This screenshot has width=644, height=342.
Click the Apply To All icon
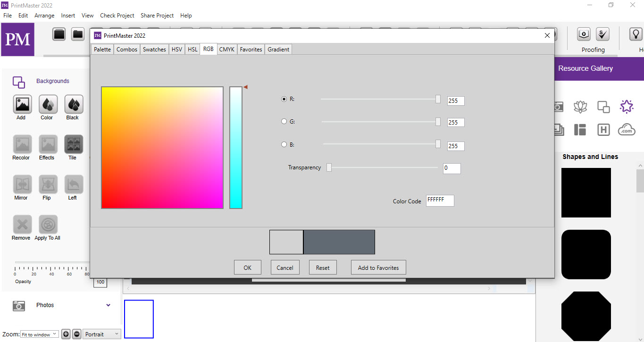point(48,225)
